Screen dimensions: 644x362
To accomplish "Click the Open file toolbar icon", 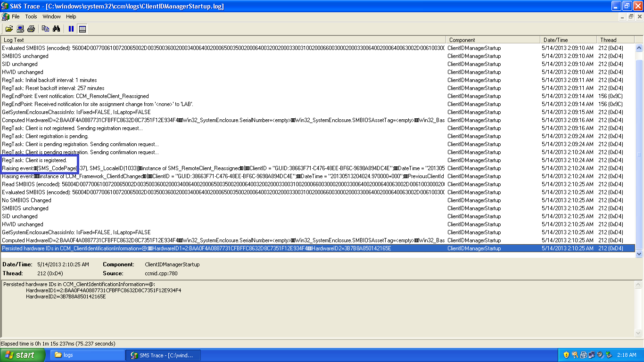I will tap(9, 29).
